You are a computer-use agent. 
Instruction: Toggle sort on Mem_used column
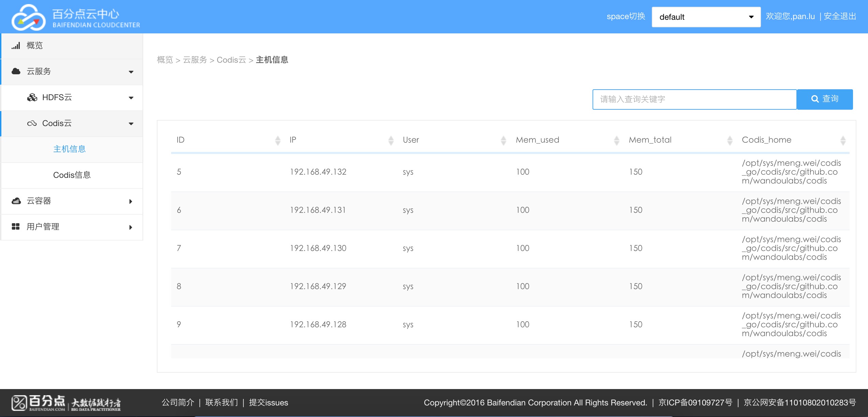[616, 140]
